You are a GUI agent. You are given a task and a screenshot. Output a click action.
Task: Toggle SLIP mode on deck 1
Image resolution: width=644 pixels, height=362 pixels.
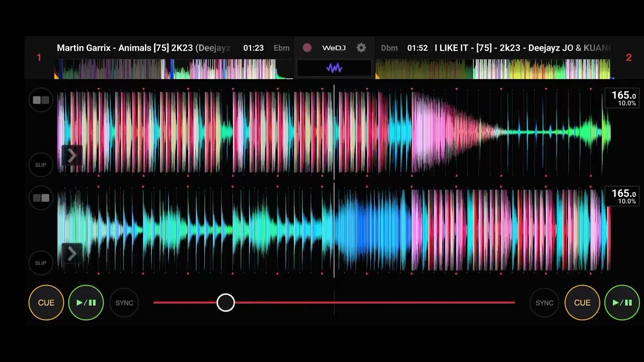click(x=41, y=165)
